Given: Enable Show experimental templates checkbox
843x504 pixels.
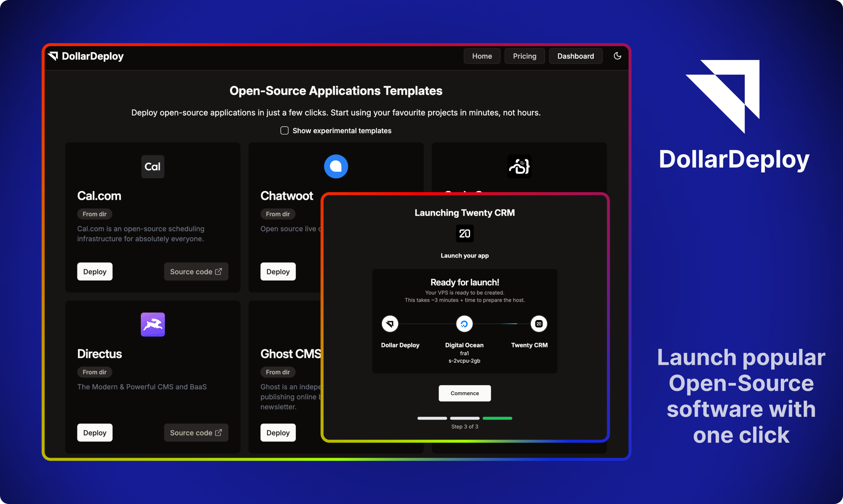Looking at the screenshot, I should [x=284, y=131].
